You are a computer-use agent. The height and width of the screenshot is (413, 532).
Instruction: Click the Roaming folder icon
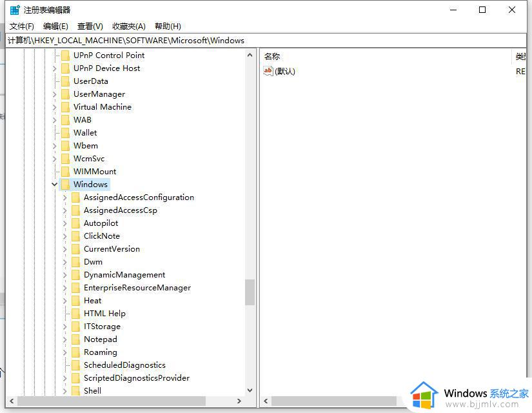point(76,352)
